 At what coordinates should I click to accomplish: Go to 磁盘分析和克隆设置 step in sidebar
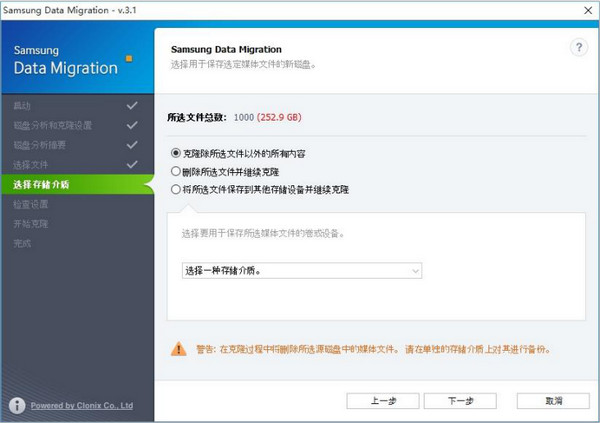click(52, 125)
